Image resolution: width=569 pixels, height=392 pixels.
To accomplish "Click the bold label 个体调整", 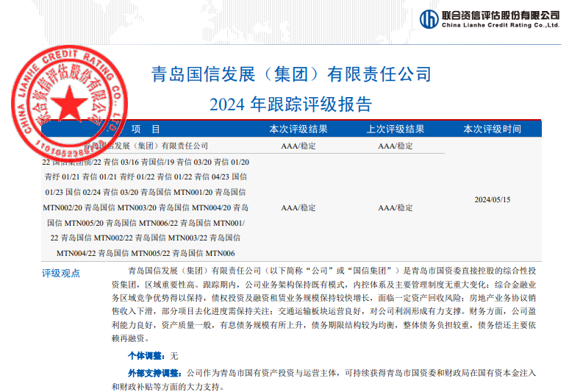I will [146, 356].
